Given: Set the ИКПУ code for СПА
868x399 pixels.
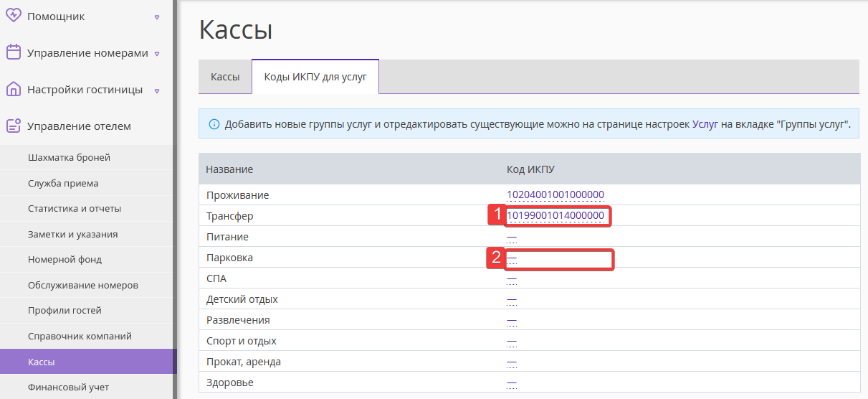Looking at the screenshot, I should click(x=512, y=278).
